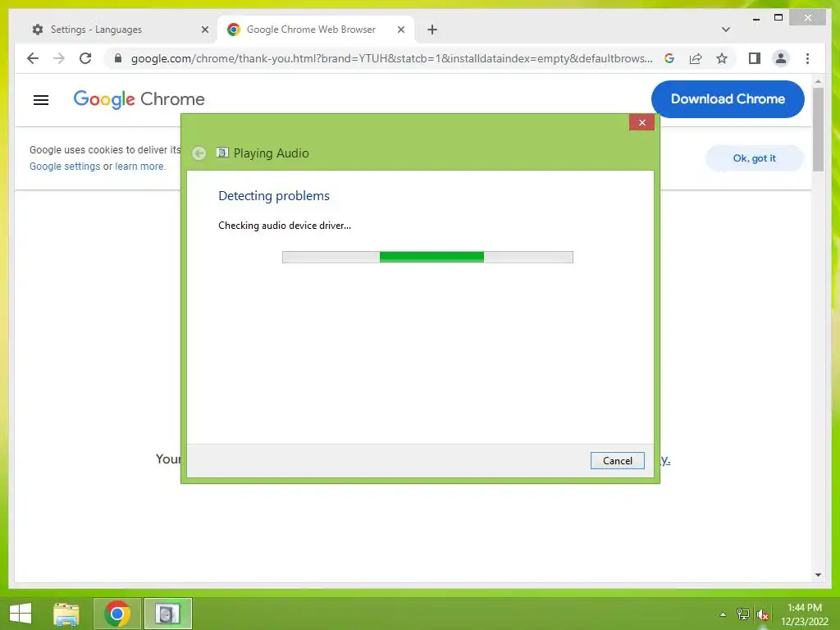Open File Explorer from the taskbar
Screen dimensions: 840x630
tap(66, 614)
